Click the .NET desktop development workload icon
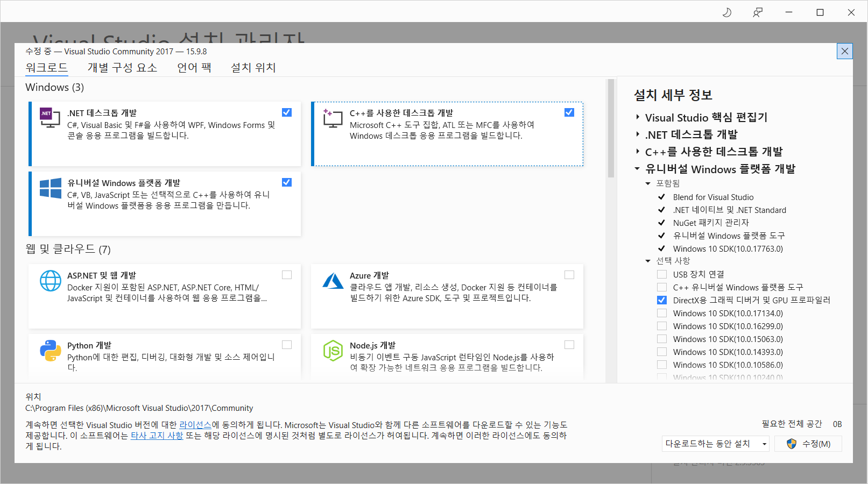Image resolution: width=868 pixels, height=484 pixels. (50, 118)
